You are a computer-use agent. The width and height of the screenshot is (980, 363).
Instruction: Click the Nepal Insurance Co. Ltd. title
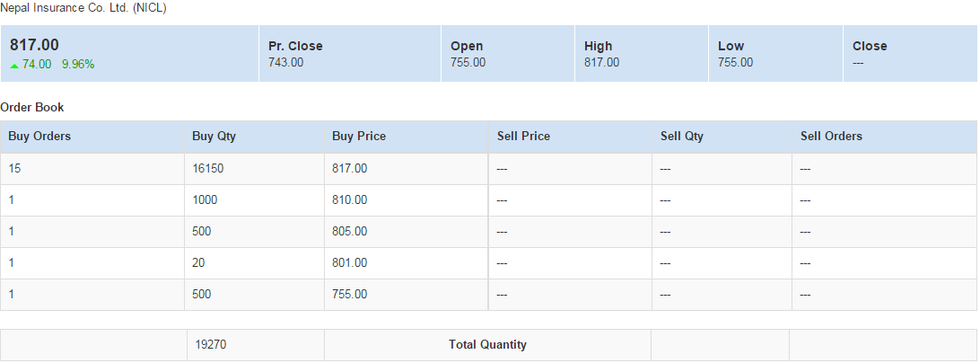tap(83, 8)
